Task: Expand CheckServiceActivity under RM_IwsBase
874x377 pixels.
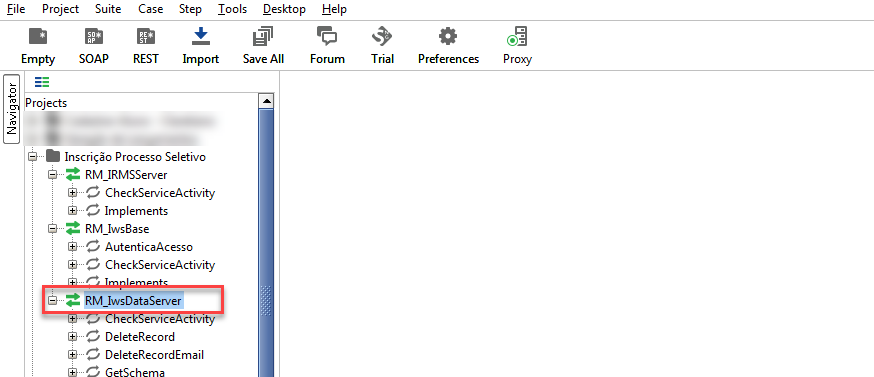Action: [x=72, y=264]
